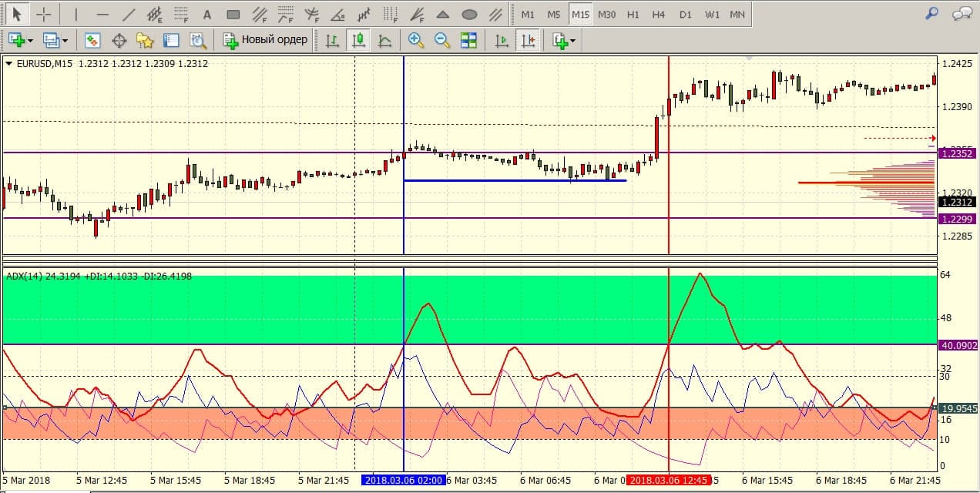Click the red 2018.03.06 12:45 date label
980x493 pixels.
(x=668, y=480)
